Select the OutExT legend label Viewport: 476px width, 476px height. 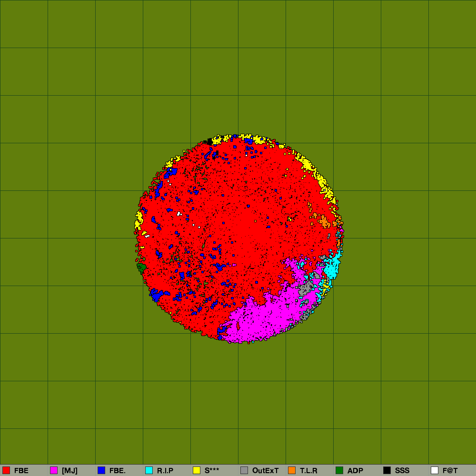pyautogui.click(x=265, y=471)
